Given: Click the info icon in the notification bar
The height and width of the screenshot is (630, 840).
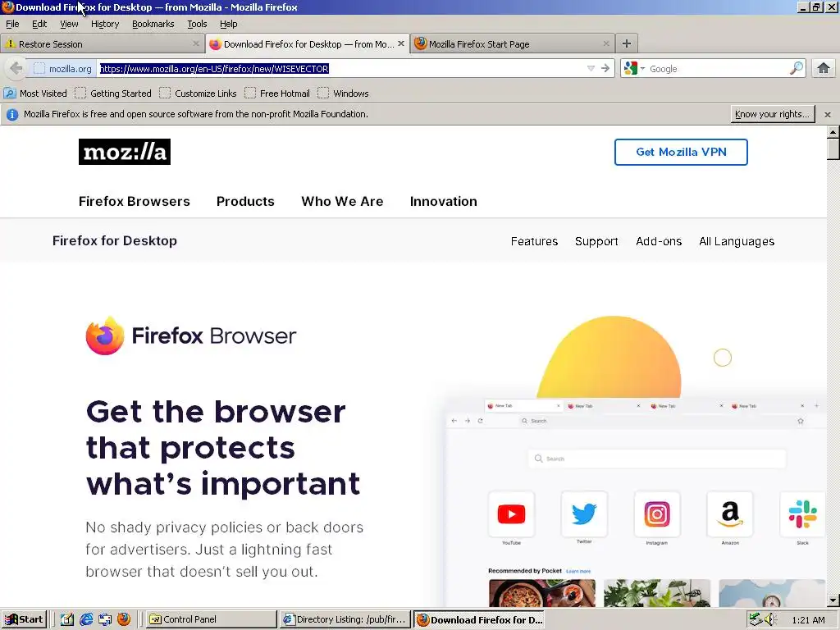Looking at the screenshot, I should tap(11, 114).
